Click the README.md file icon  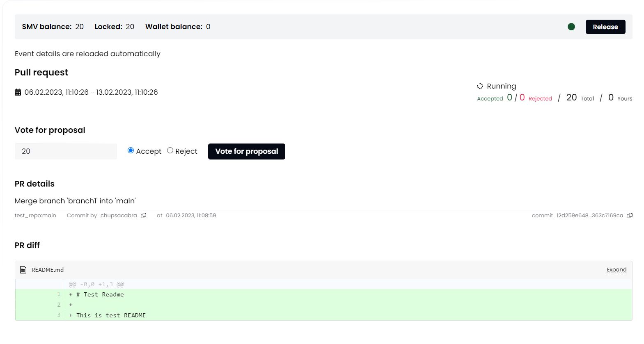23,270
